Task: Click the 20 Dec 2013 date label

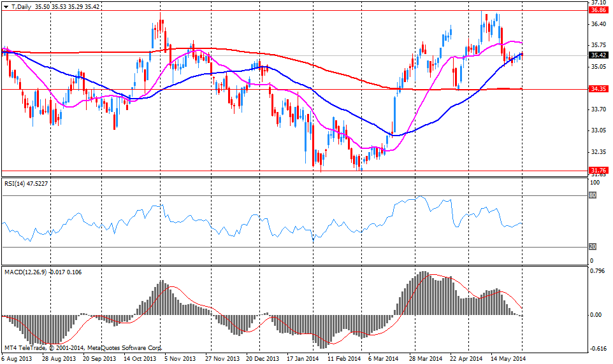Action: pyautogui.click(x=263, y=358)
